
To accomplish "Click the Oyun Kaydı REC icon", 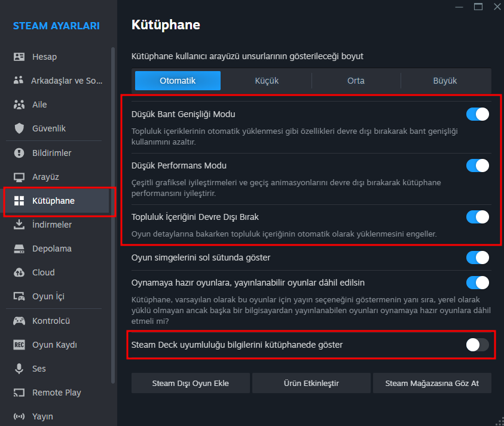I will pyautogui.click(x=19, y=345).
